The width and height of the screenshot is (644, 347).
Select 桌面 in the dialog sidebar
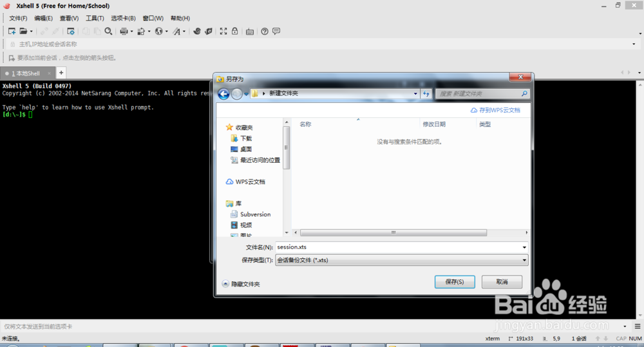[241, 149]
